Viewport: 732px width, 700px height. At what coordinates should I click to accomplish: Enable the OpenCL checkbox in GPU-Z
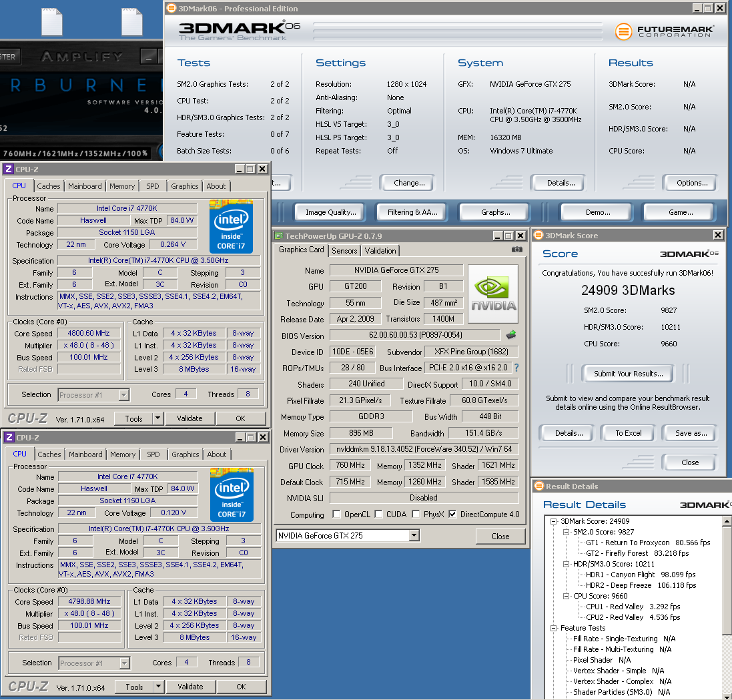336,514
